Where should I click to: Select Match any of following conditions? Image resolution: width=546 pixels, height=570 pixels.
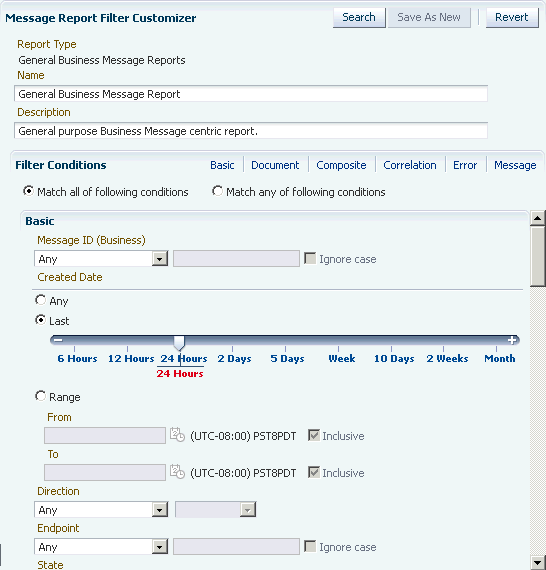[x=217, y=191]
